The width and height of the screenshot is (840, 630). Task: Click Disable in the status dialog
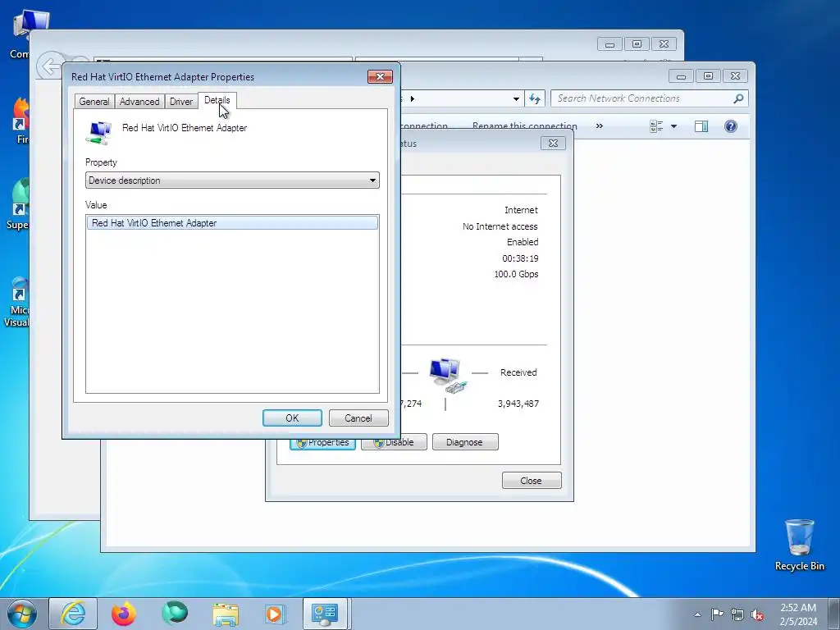click(x=395, y=442)
